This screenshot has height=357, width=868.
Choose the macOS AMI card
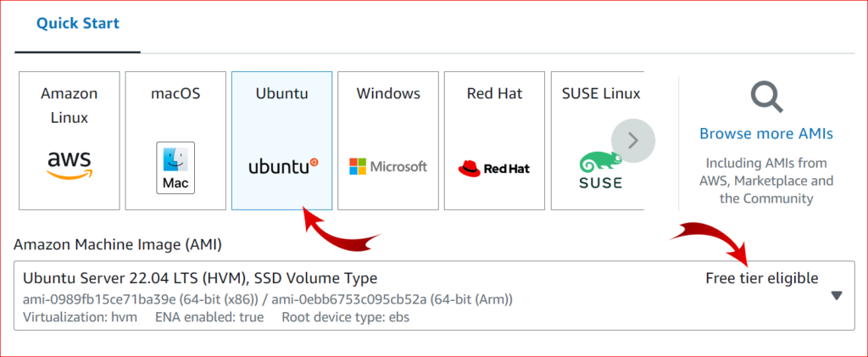click(x=175, y=141)
